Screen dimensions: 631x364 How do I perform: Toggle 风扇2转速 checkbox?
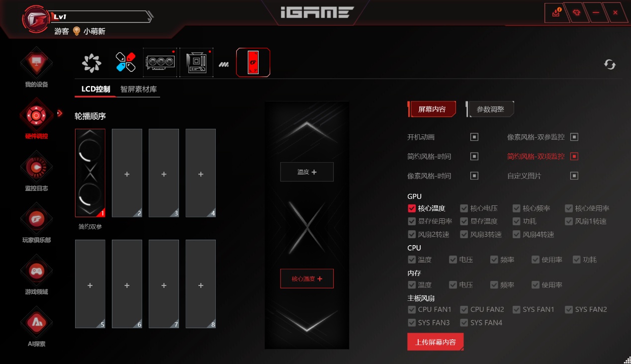(412, 234)
